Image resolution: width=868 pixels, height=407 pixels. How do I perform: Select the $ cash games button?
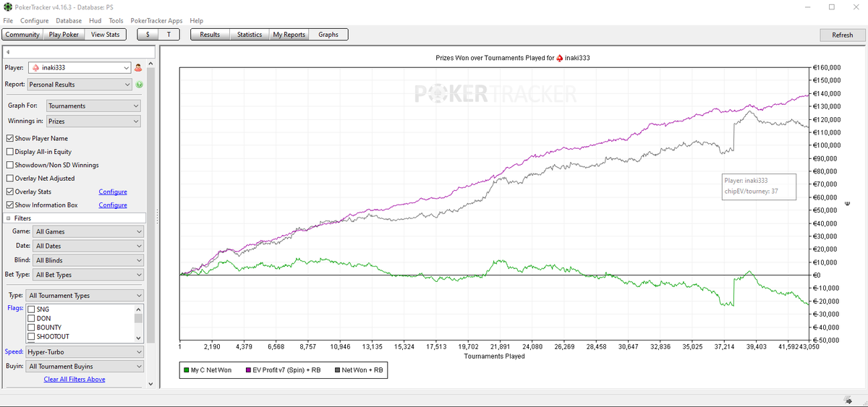[148, 34]
